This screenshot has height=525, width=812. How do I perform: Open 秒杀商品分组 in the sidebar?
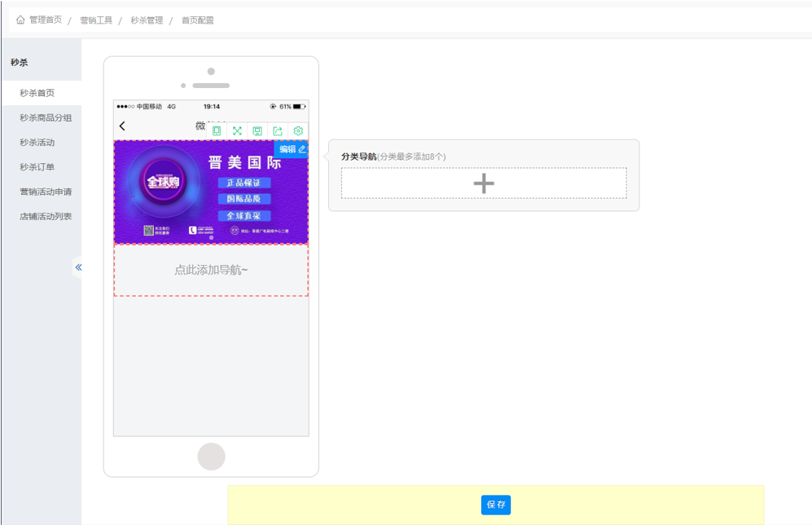tap(46, 117)
